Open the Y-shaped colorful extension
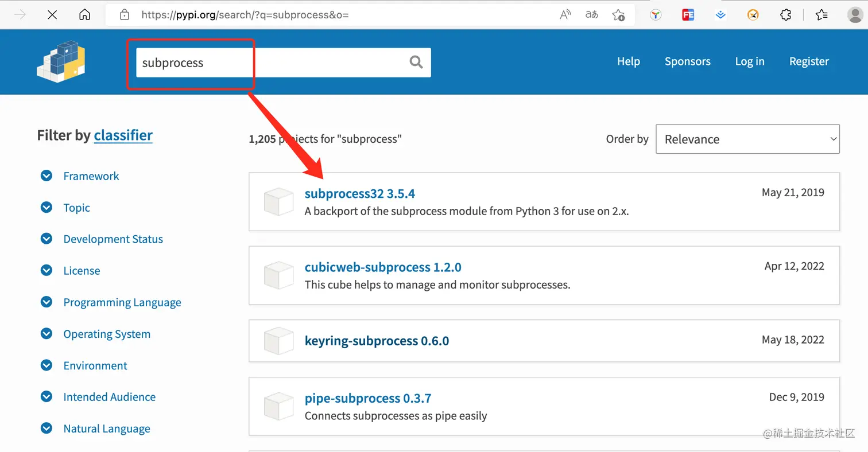The height and width of the screenshot is (452, 868). click(x=656, y=15)
